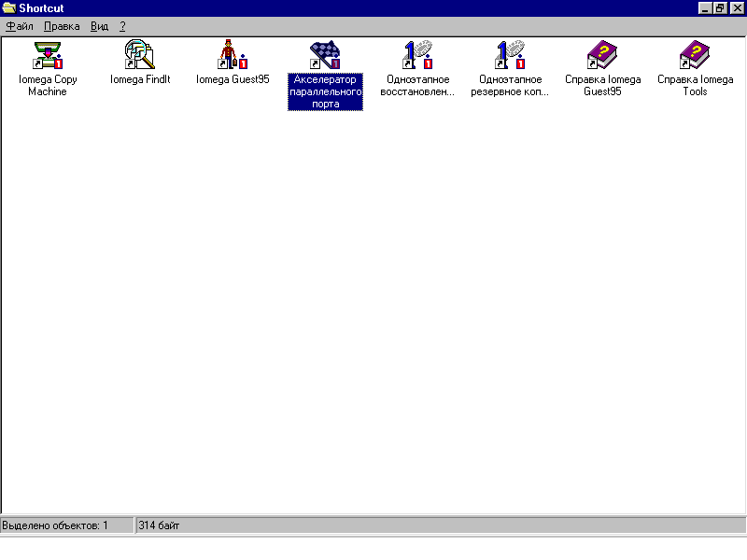The image size is (747, 560).
Task: Select the Iomega Guest95 shortcut icon
Action: pyautogui.click(x=232, y=55)
